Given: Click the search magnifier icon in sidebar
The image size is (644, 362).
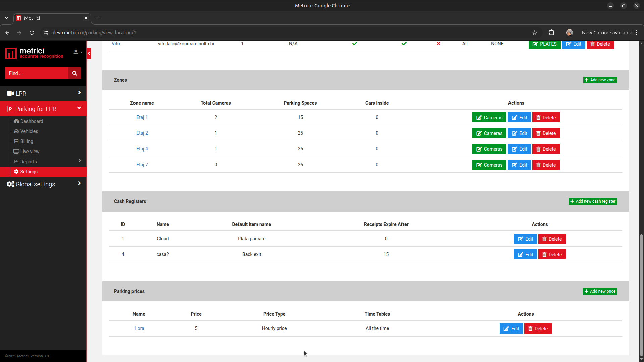Looking at the screenshot, I should pyautogui.click(x=75, y=73).
